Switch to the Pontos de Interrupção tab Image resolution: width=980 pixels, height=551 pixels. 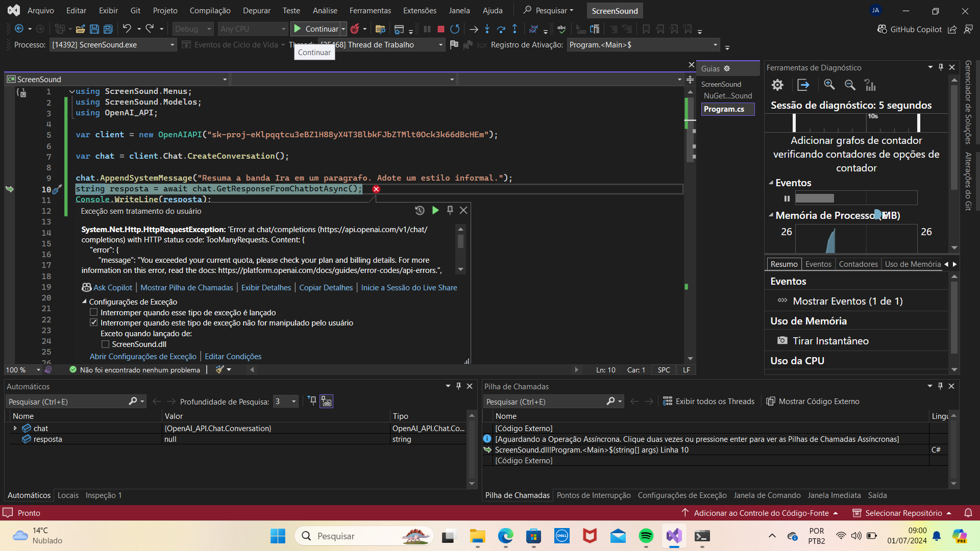point(594,495)
